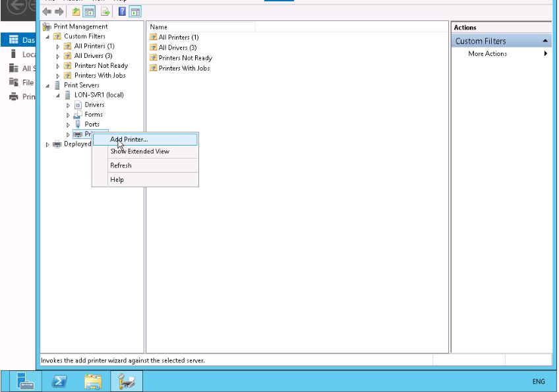Open Dashboard in Server Manager sidebar

pyautogui.click(x=18, y=40)
